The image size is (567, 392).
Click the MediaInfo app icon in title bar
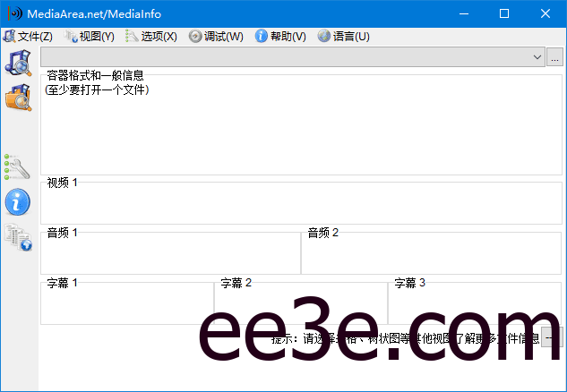coord(15,13)
